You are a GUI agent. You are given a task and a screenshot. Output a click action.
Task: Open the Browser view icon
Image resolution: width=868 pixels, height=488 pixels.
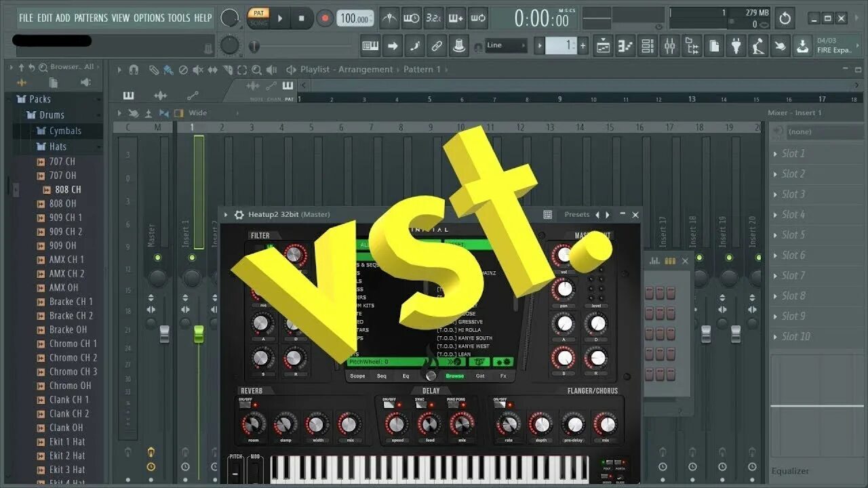coord(692,46)
